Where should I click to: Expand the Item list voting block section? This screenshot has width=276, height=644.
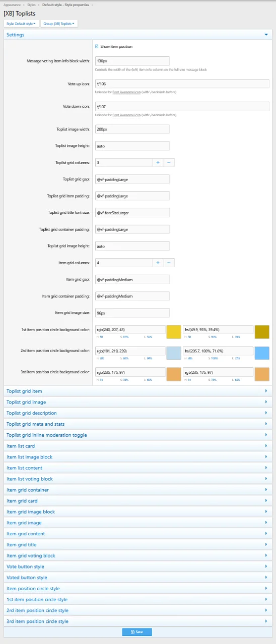click(138, 479)
